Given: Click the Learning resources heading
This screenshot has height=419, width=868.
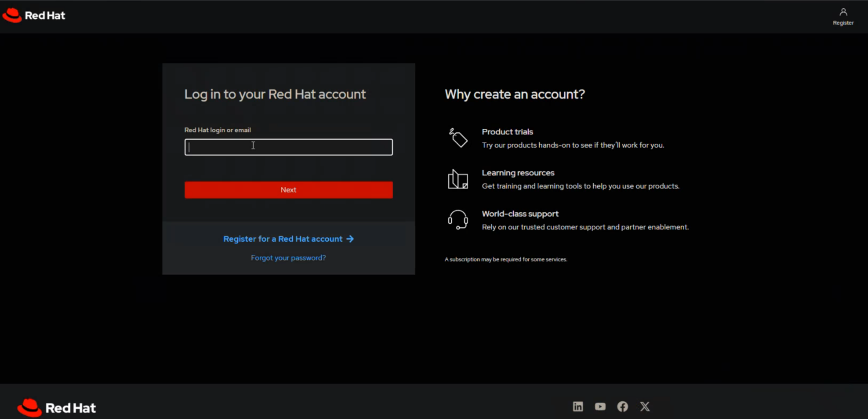Looking at the screenshot, I should tap(518, 173).
